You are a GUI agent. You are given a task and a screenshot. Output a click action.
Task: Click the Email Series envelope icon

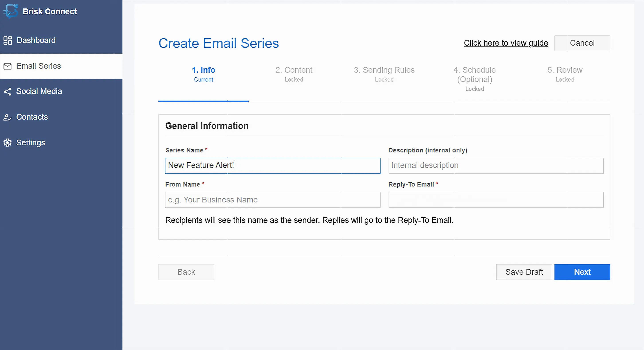click(x=8, y=66)
